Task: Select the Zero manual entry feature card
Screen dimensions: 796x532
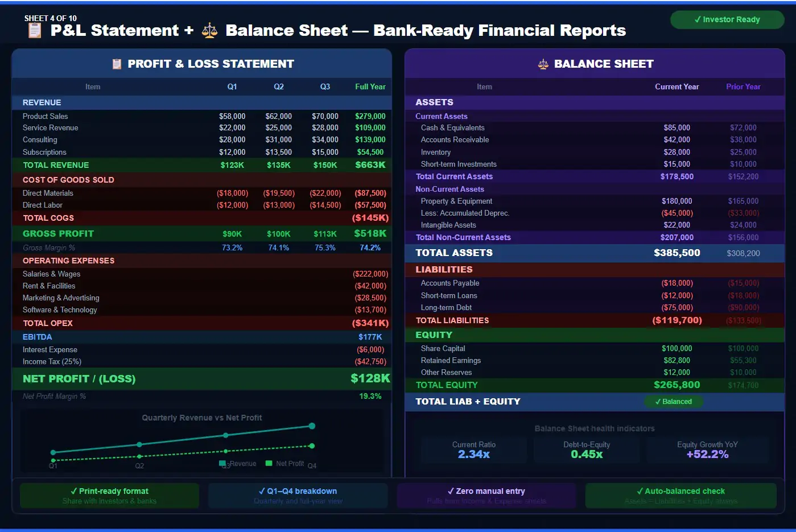Action: click(x=486, y=496)
